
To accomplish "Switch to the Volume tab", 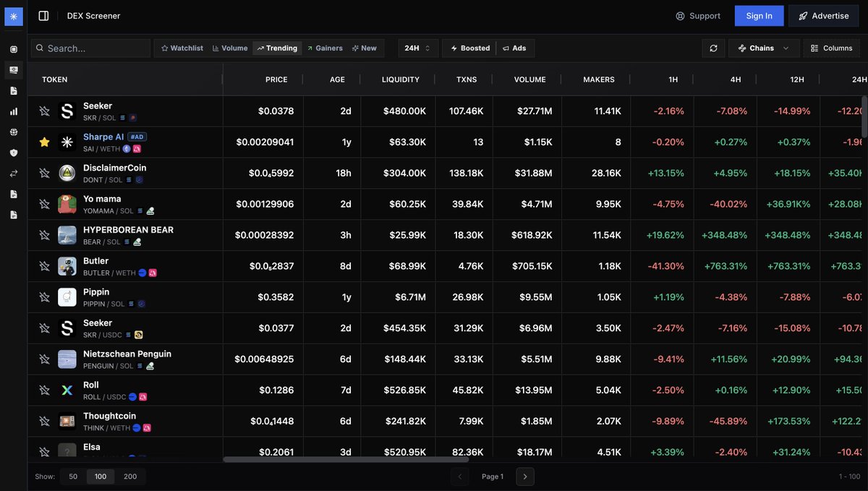I will pyautogui.click(x=230, y=48).
